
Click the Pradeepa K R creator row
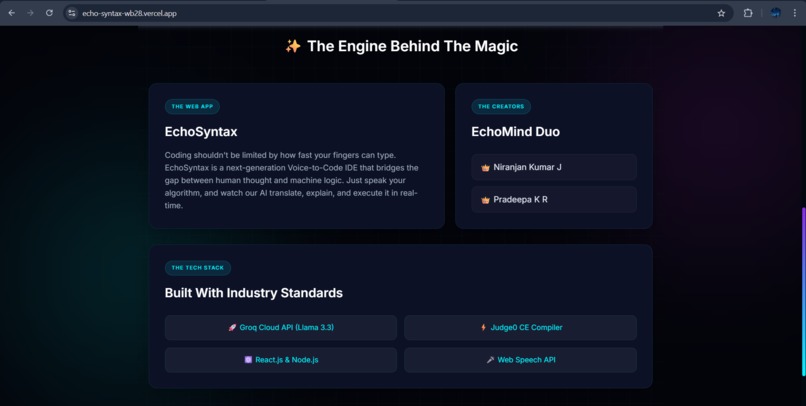[x=554, y=199]
